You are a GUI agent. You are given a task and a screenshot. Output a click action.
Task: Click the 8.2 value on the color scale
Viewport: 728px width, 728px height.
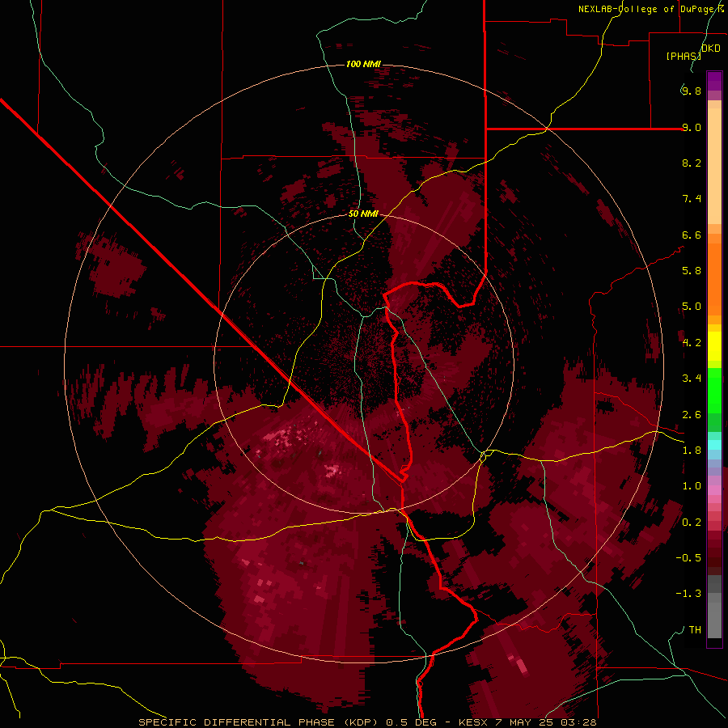pos(692,163)
